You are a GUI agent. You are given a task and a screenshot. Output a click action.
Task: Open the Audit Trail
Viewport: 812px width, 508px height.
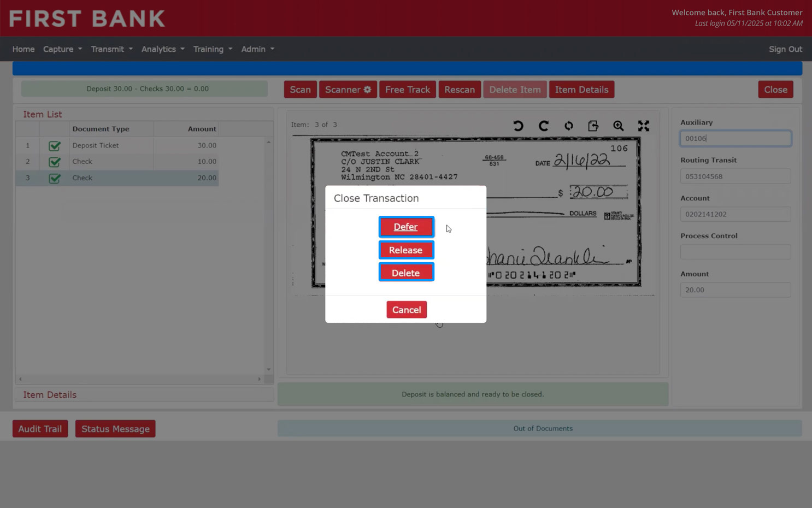pyautogui.click(x=40, y=429)
